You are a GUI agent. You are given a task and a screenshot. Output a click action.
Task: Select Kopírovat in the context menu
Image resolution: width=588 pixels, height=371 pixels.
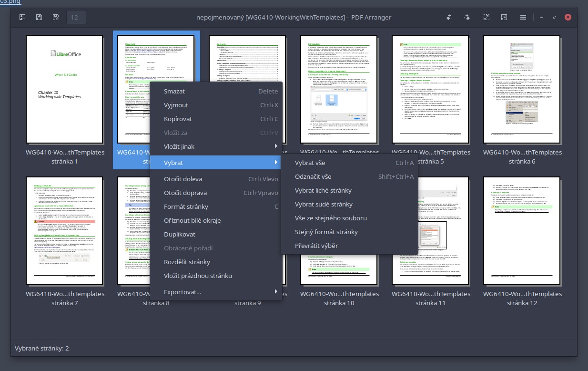[216, 119]
